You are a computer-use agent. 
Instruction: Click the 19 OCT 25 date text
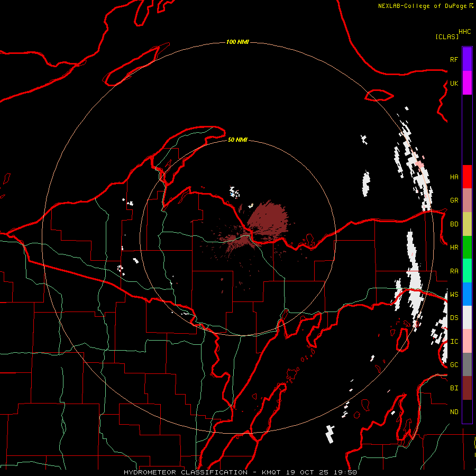[x=307, y=472]
